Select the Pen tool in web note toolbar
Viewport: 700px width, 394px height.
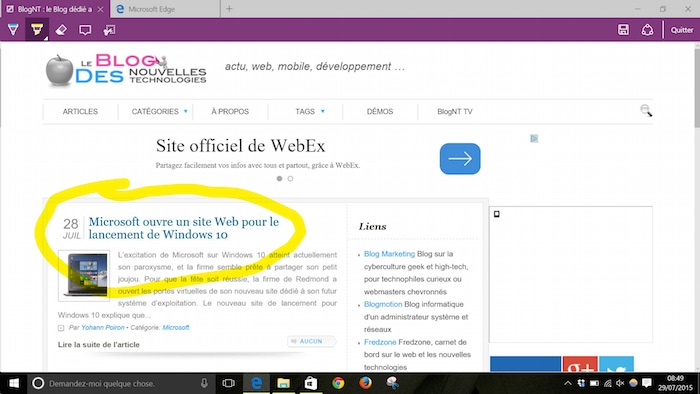click(13, 30)
